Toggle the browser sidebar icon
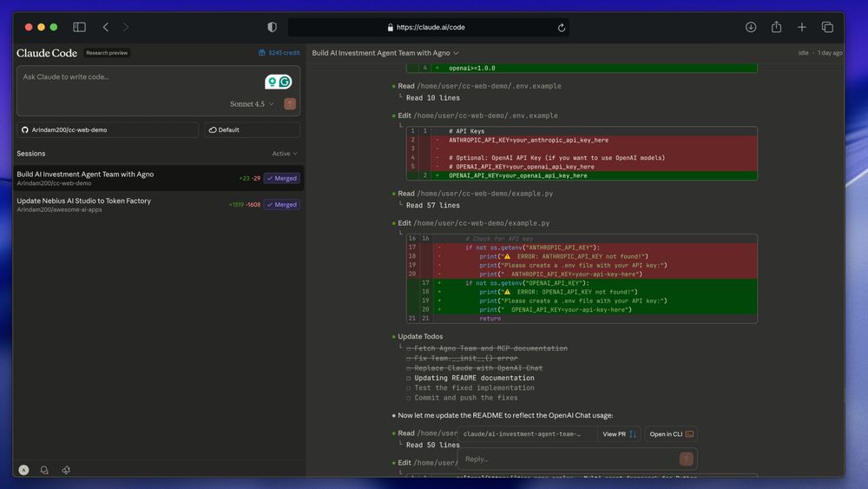 [x=79, y=27]
